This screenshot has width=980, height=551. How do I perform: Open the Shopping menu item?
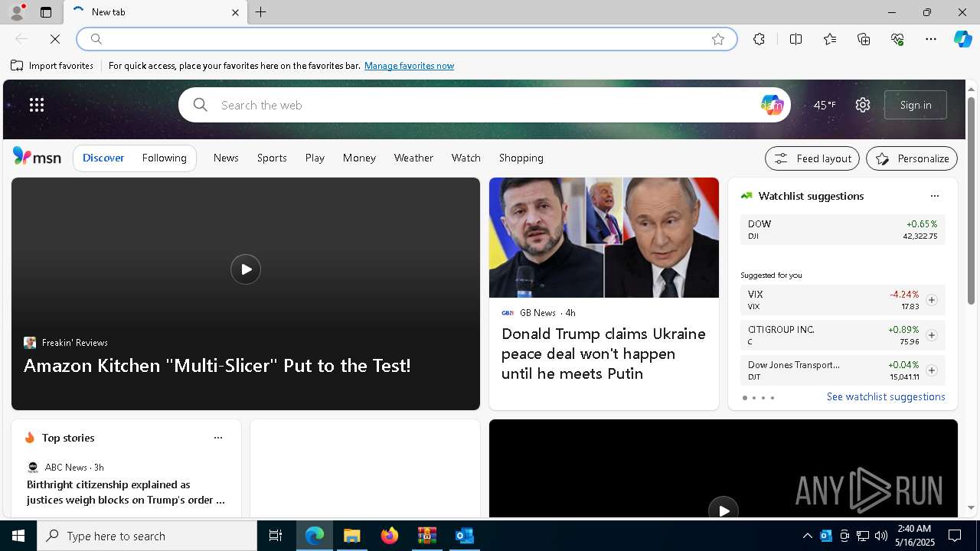click(521, 158)
